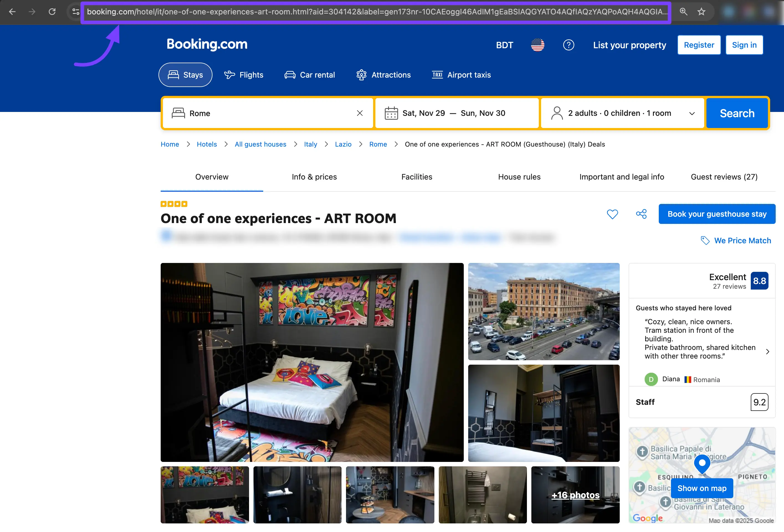Viewport: 784px width, 532px height.
Task: Open the BDT currency selector
Action: coord(504,45)
